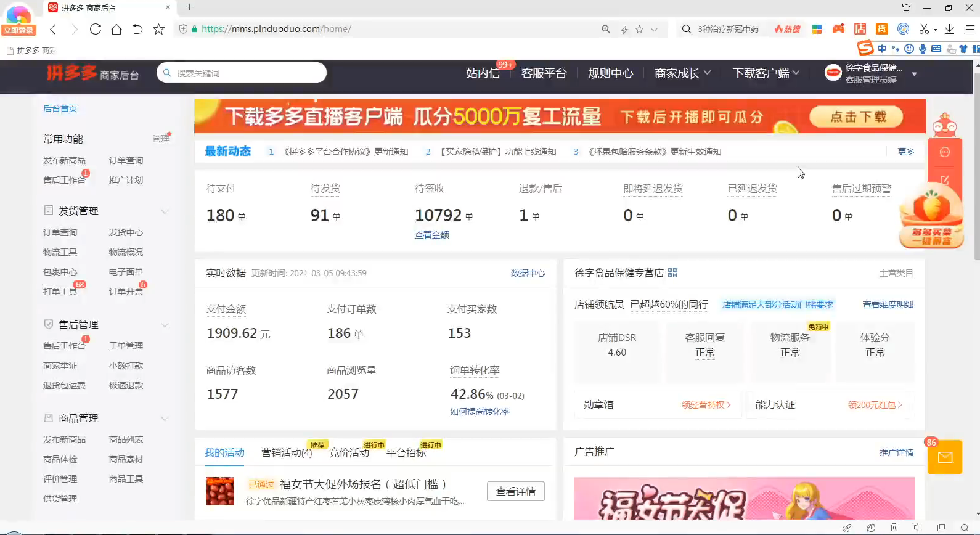Click the red dates product thumbnail
The image size is (980, 535).
[x=220, y=491]
